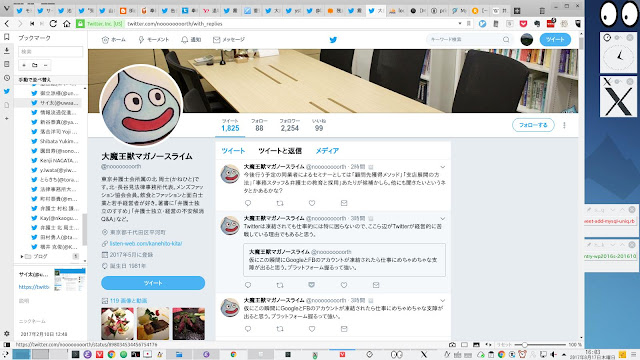The width and height of the screenshot is (640, 360).
Task: Click the secure site lock badge
Action: tap(99, 24)
